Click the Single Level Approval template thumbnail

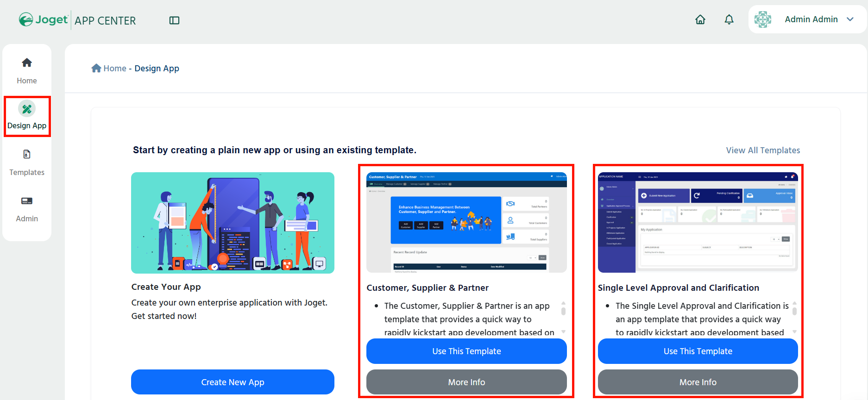coord(698,222)
